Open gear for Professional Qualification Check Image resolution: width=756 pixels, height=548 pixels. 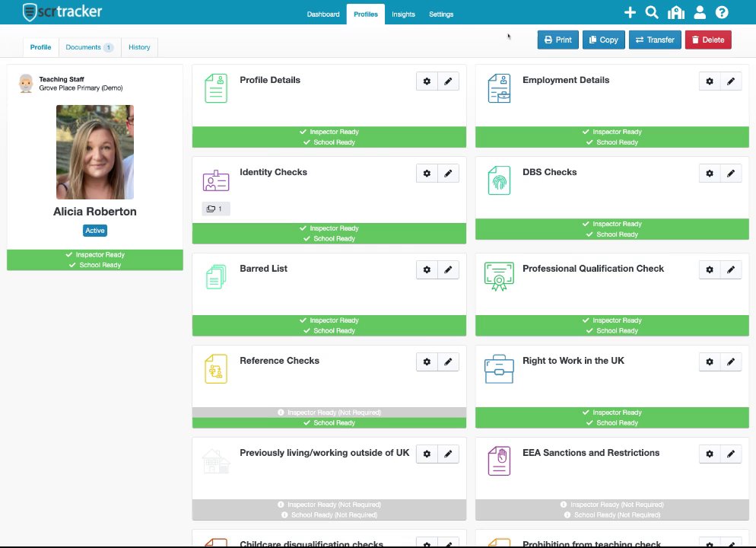pos(710,269)
